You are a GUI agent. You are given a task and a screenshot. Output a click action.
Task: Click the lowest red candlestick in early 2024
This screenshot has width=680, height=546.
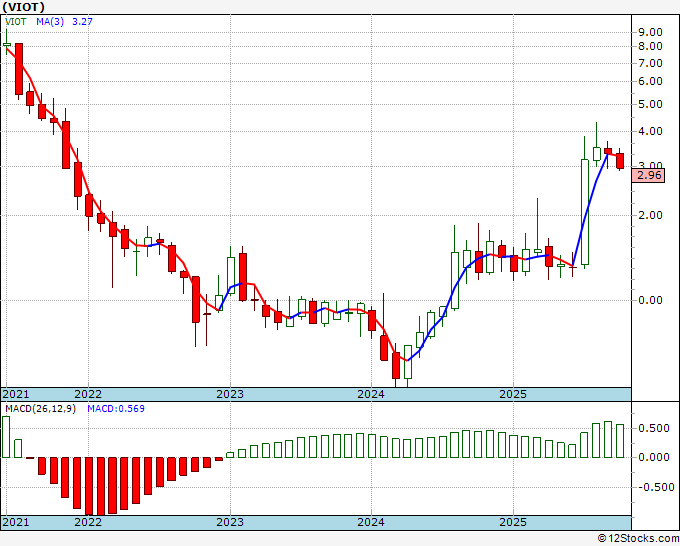tap(396, 365)
